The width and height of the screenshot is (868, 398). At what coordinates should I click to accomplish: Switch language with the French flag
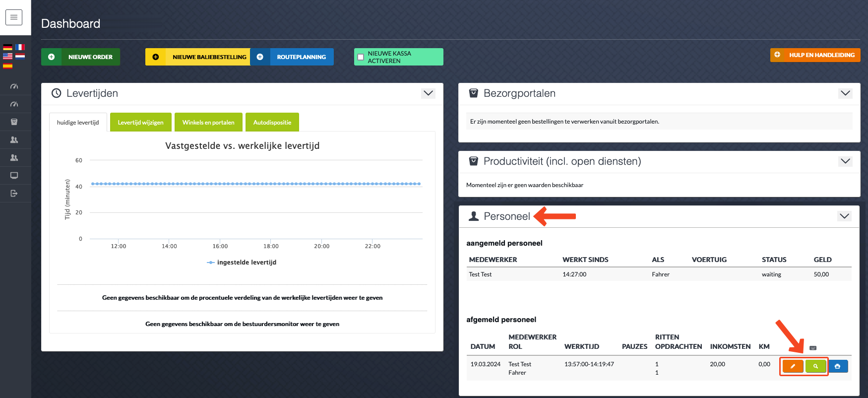click(20, 47)
